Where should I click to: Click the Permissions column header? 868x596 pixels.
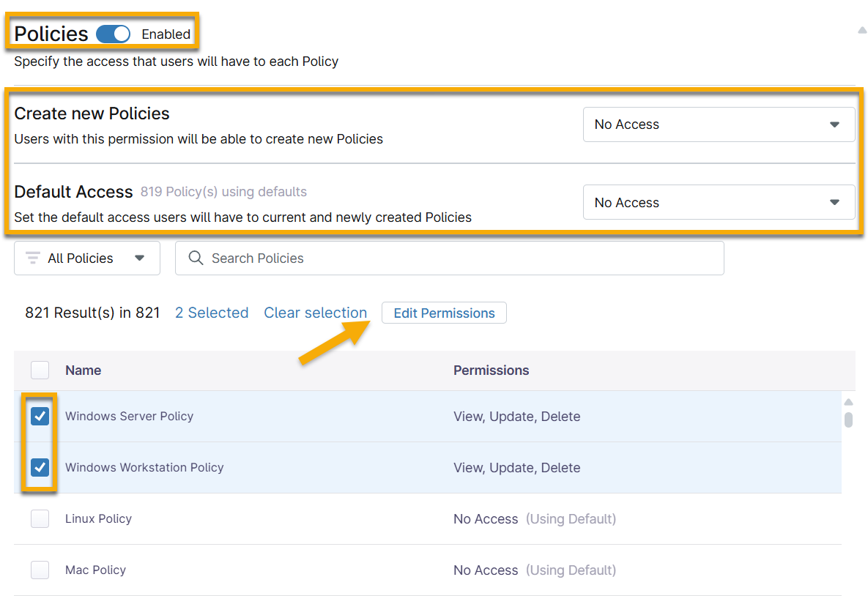pyautogui.click(x=491, y=370)
